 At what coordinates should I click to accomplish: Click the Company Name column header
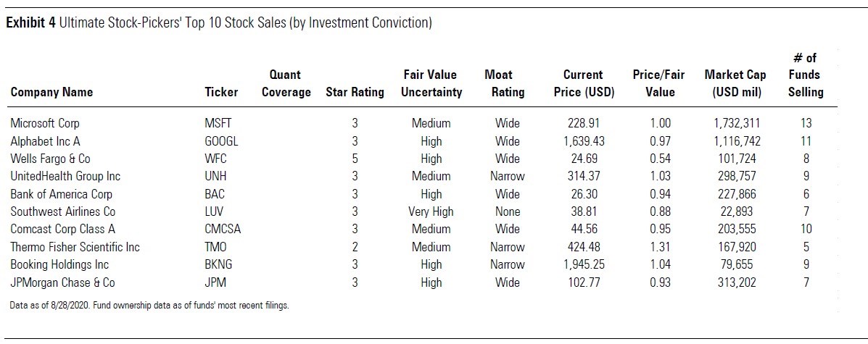51,92
